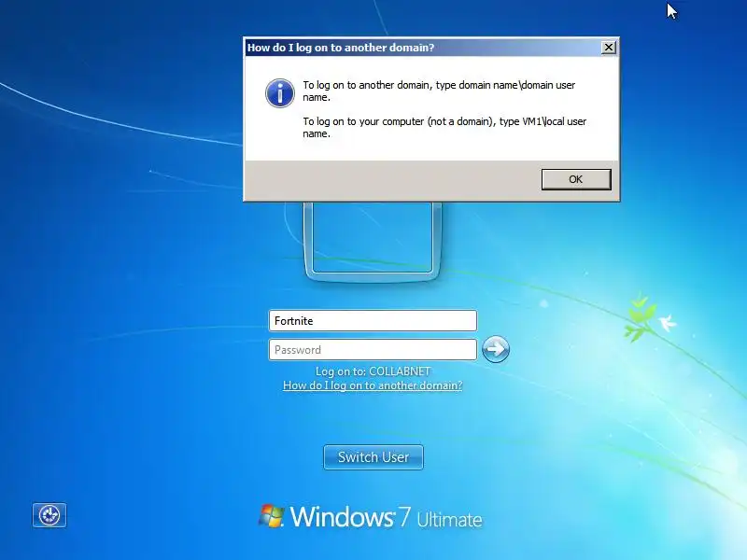
Task: Click the username field containing Fortnite
Action: (x=373, y=321)
